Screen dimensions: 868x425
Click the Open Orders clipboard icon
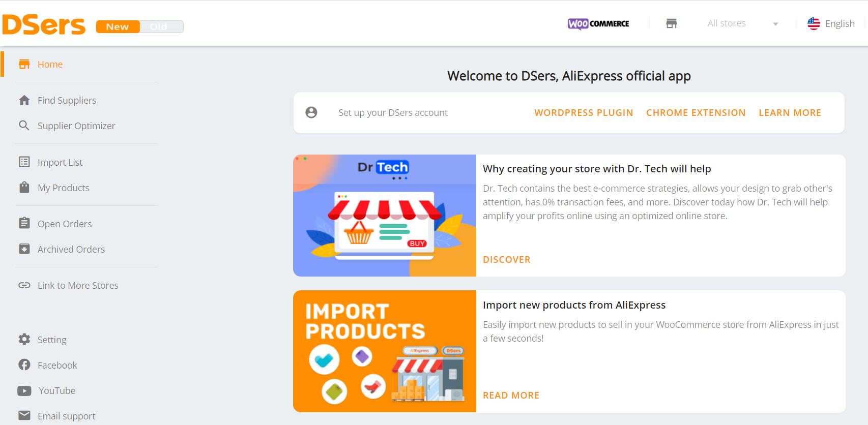click(x=24, y=223)
